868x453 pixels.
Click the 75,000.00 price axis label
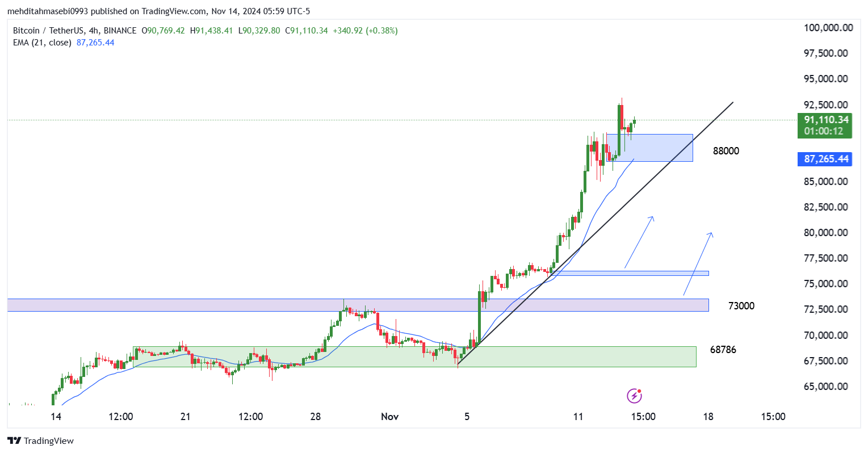click(826, 284)
